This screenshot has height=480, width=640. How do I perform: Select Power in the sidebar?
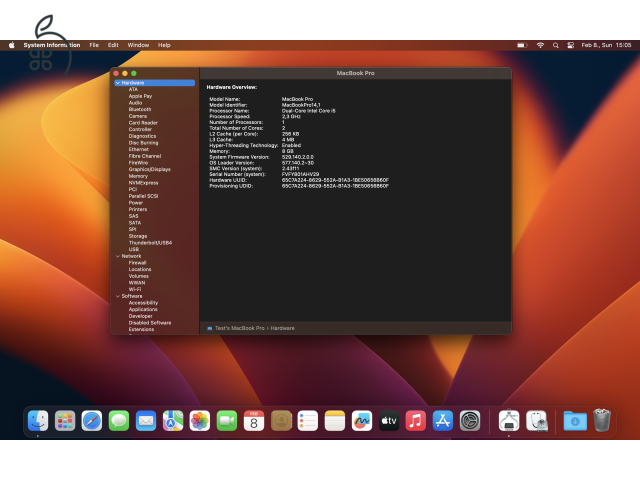[136, 203]
